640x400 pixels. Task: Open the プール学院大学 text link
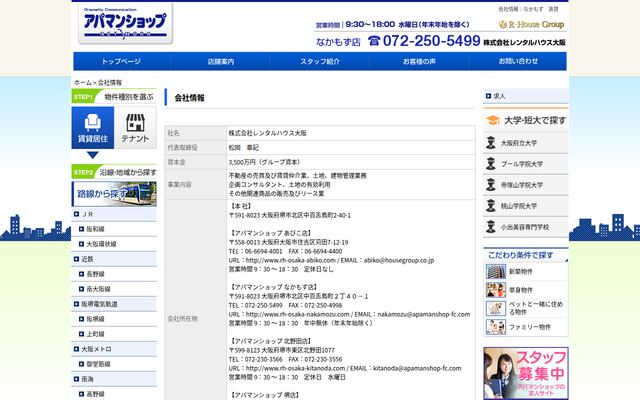pos(522,164)
